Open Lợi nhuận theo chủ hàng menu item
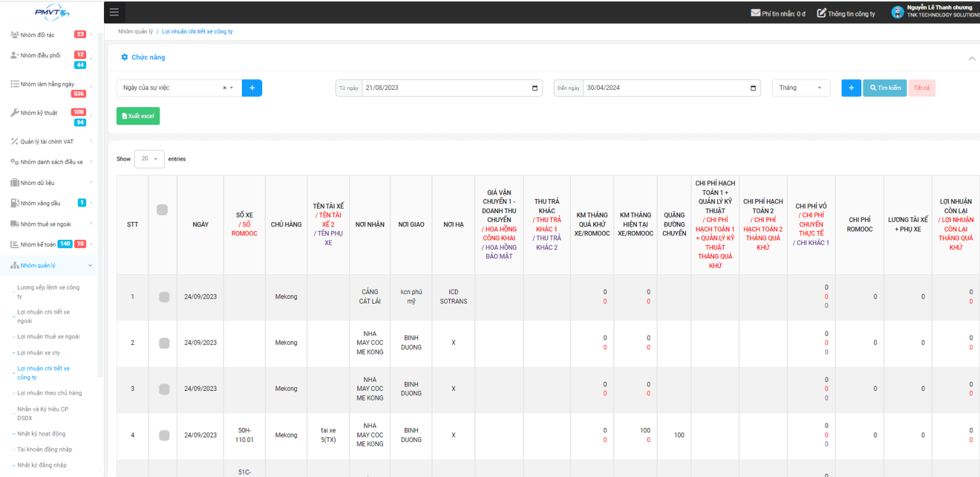980x477 pixels. click(49, 393)
